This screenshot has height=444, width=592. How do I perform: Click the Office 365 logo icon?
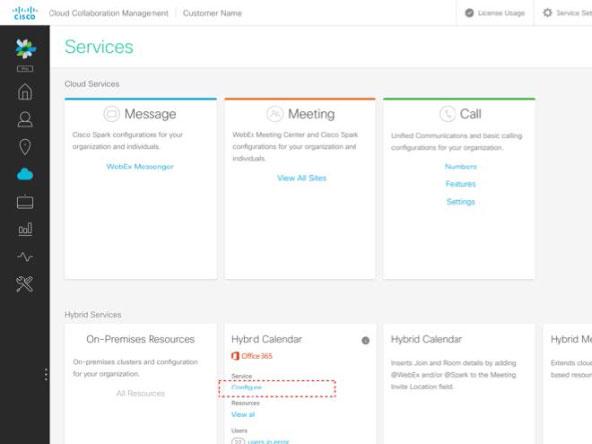[235, 356]
